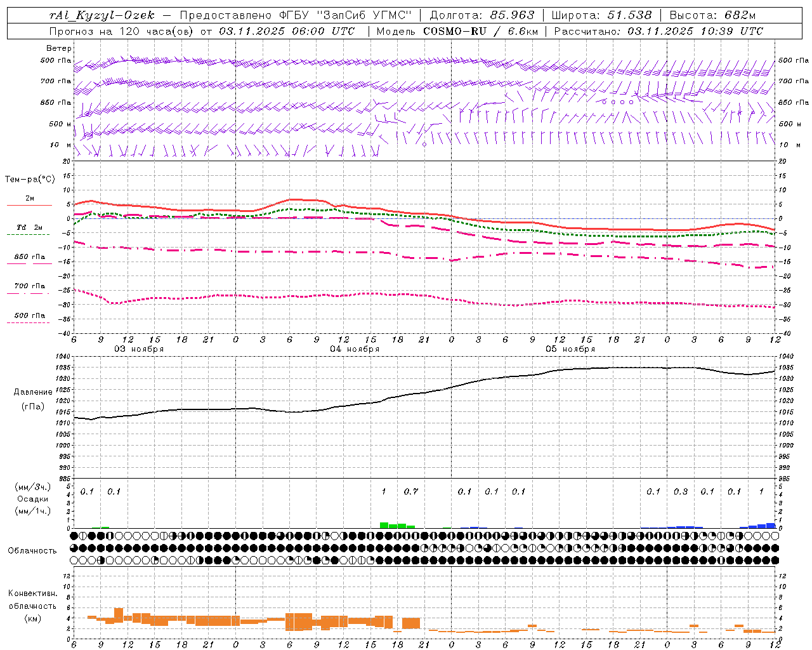The width and height of the screenshot is (812, 650).
Task: Click the 0.3 precipitation value
Action: click(x=681, y=491)
